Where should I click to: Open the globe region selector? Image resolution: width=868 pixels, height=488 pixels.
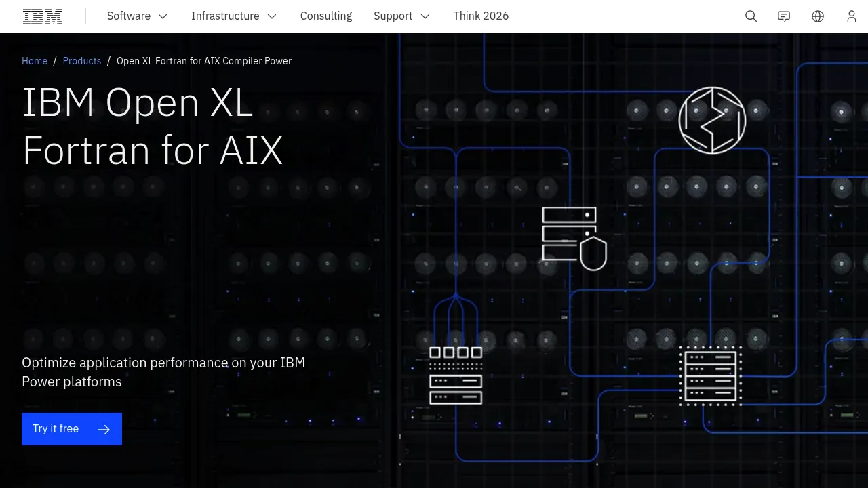click(x=818, y=16)
